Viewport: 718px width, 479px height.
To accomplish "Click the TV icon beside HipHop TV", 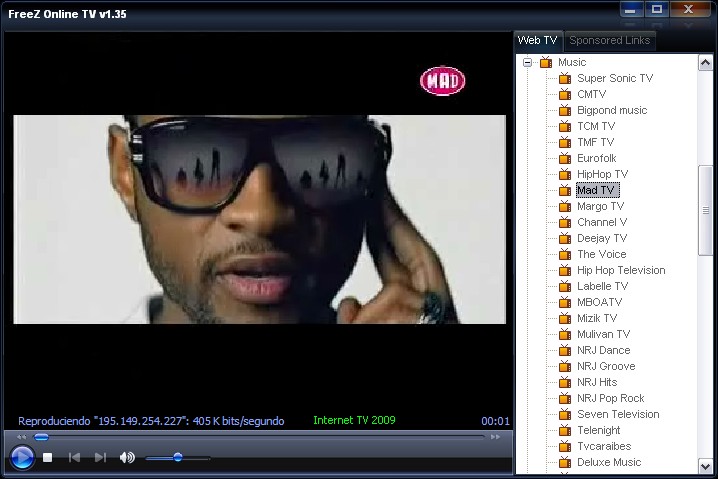I will click(565, 174).
